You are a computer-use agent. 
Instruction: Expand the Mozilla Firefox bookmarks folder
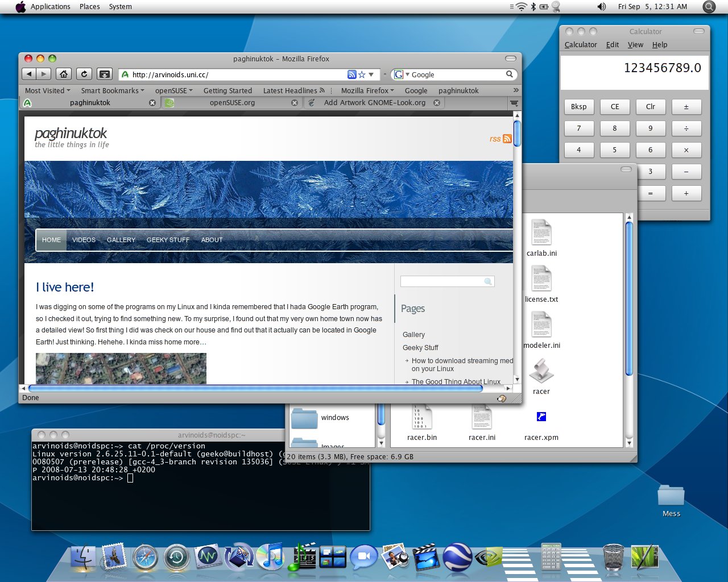[367, 90]
